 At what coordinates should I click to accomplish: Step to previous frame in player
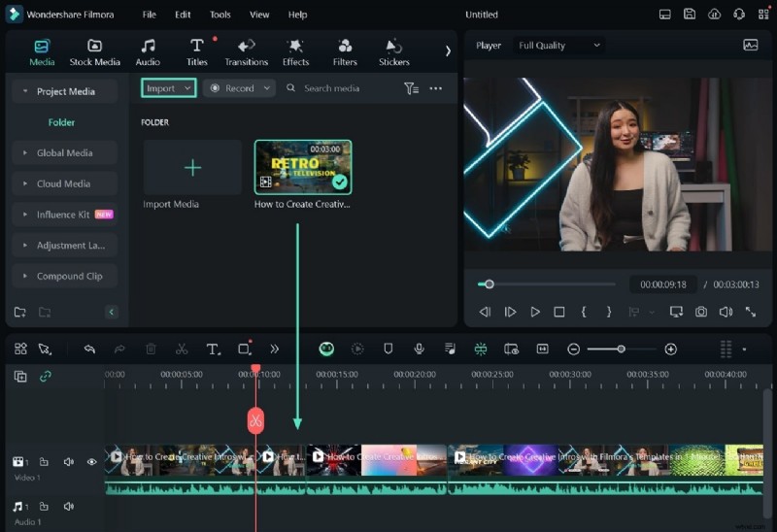[x=485, y=312]
